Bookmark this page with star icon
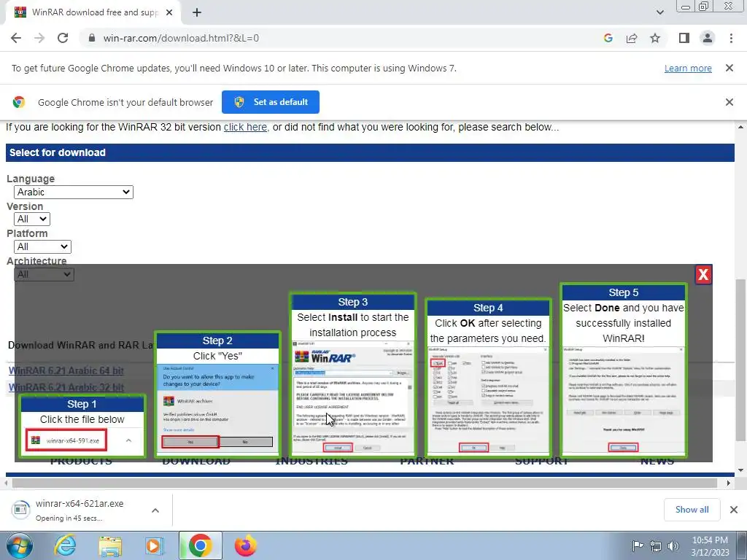The height and width of the screenshot is (560, 747). click(x=655, y=38)
